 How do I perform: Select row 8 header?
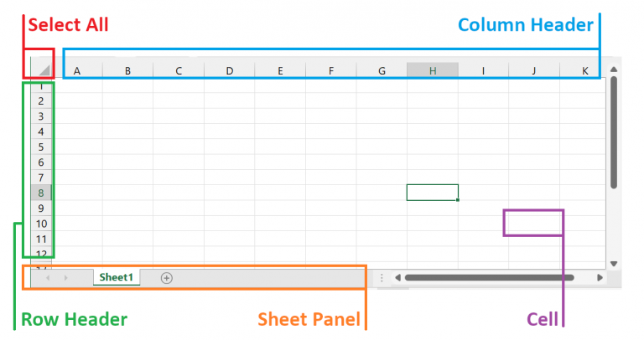(x=41, y=193)
